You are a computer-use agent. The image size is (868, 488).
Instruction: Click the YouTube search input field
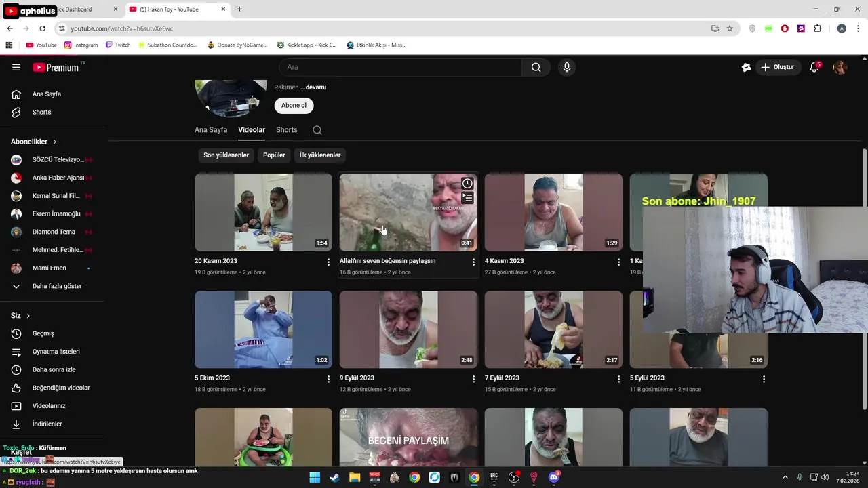click(x=400, y=67)
